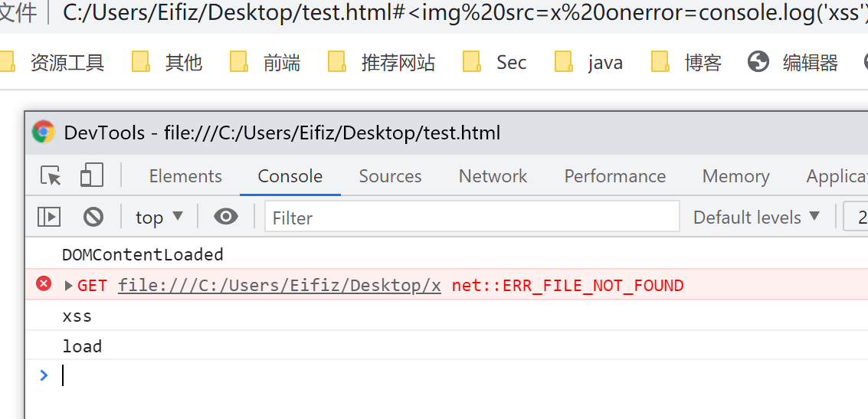
Task: Click into the Filter input field
Action: pos(472,217)
